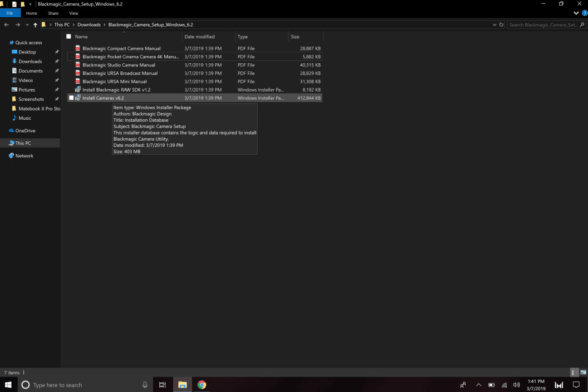The width and height of the screenshot is (588, 392).
Task: Open Action Center notifications
Action: 576,385
